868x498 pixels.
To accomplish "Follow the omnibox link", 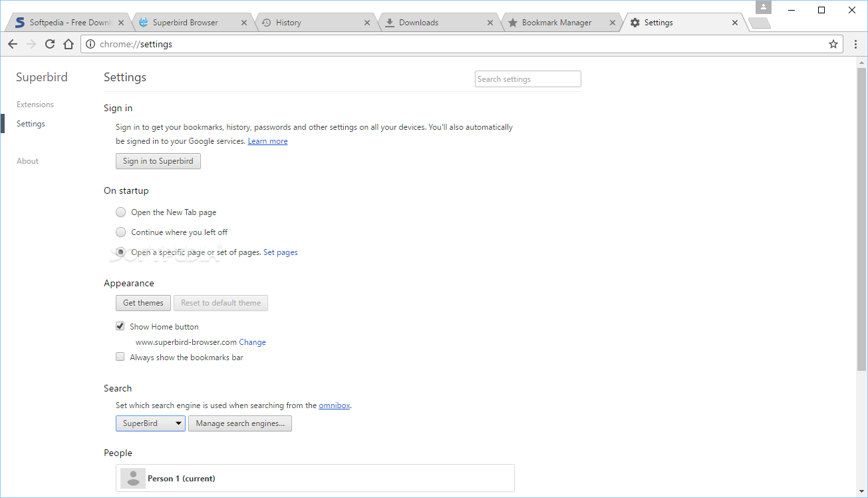I will [335, 405].
